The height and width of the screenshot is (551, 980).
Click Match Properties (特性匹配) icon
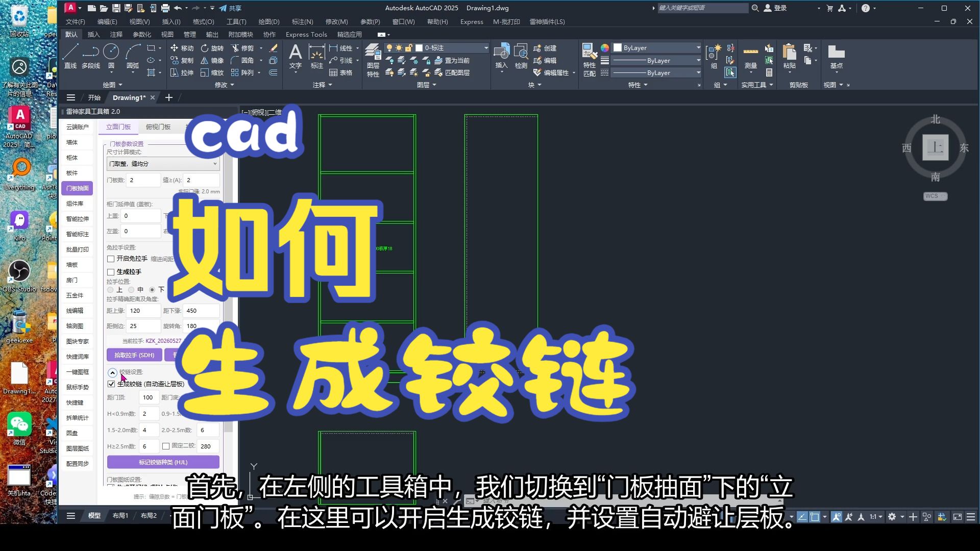click(590, 60)
